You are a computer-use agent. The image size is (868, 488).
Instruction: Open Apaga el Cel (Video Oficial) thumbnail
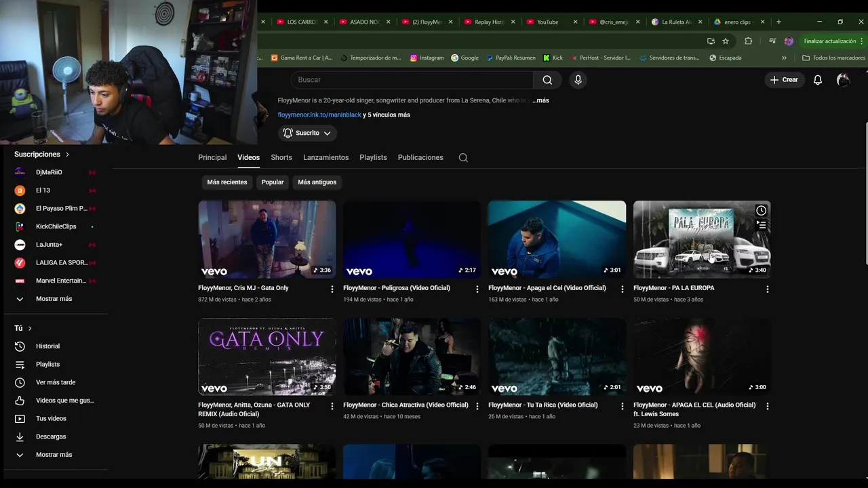pyautogui.click(x=557, y=239)
